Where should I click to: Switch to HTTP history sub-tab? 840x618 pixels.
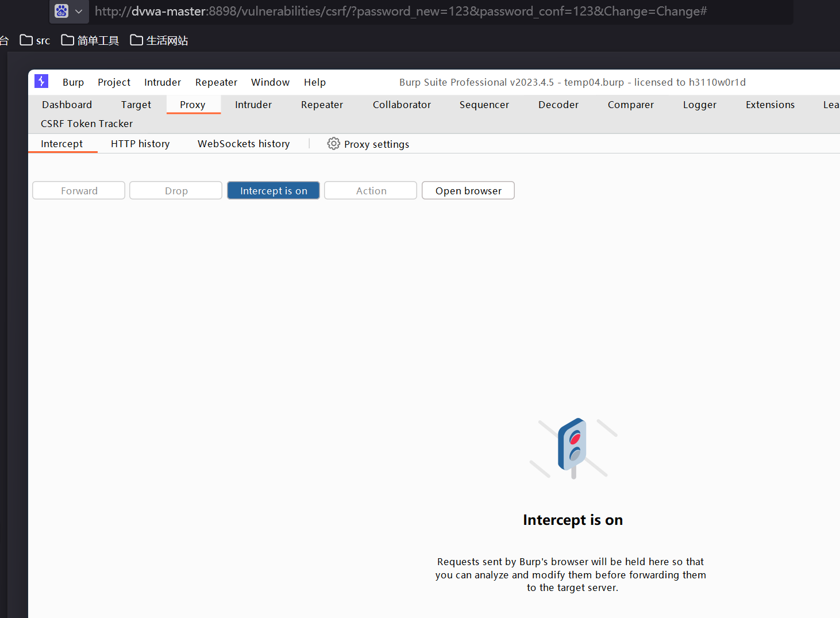coord(140,144)
